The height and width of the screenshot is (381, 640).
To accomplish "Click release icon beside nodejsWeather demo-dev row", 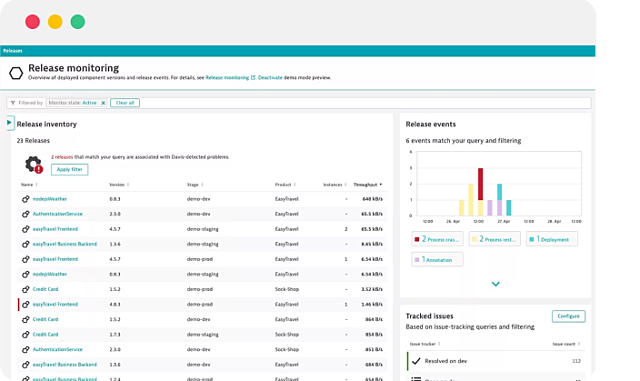I will pos(25,199).
